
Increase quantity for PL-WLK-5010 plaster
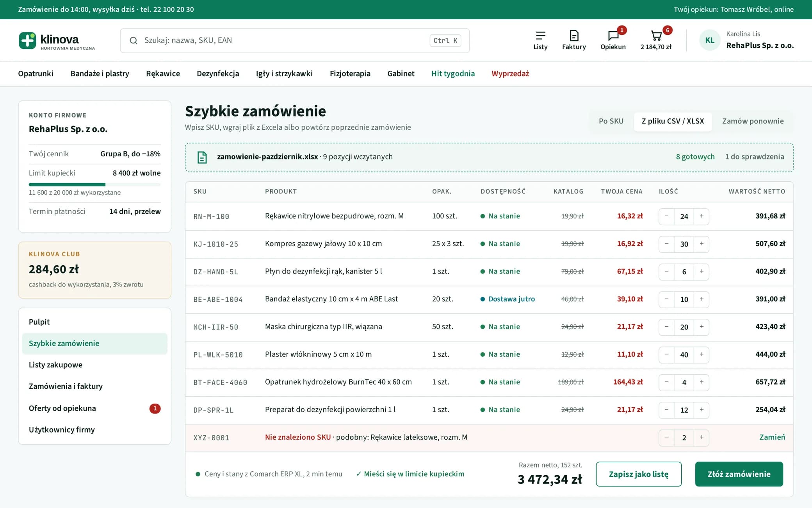702,355
